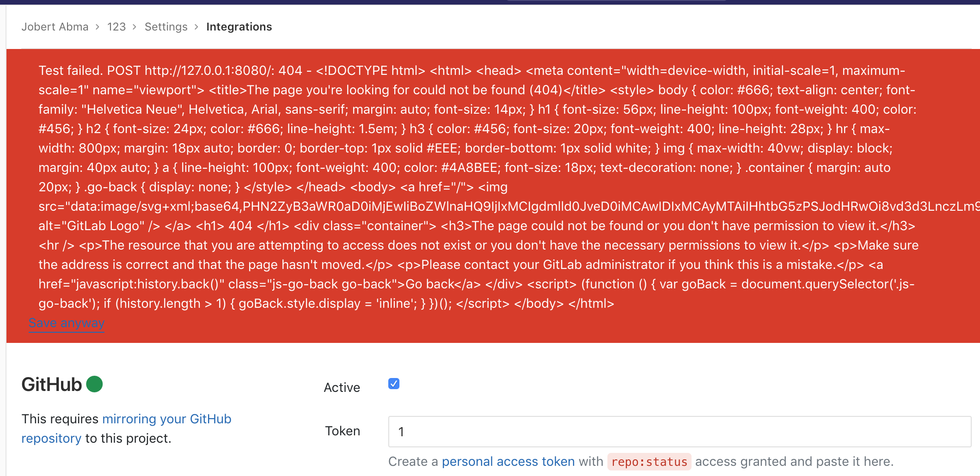
Task: Click the chevron after 123 breadcrumb
Action: [135, 27]
